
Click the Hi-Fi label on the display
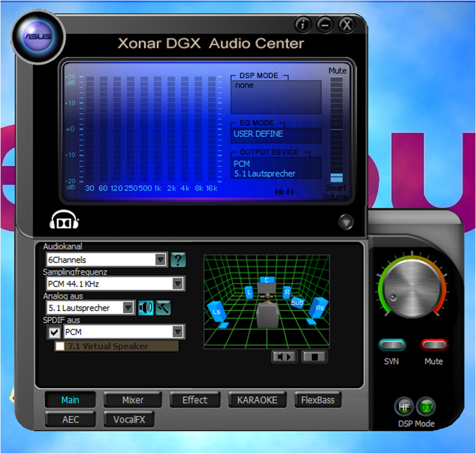coord(285,192)
